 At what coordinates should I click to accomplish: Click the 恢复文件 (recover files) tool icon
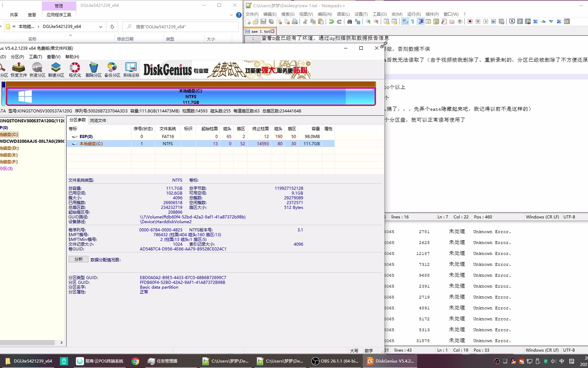(x=19, y=70)
